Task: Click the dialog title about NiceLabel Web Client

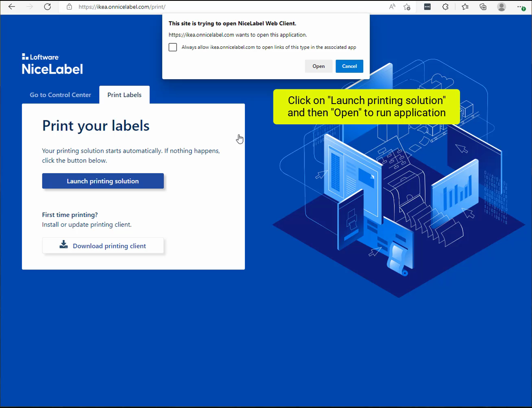Action: (x=233, y=24)
